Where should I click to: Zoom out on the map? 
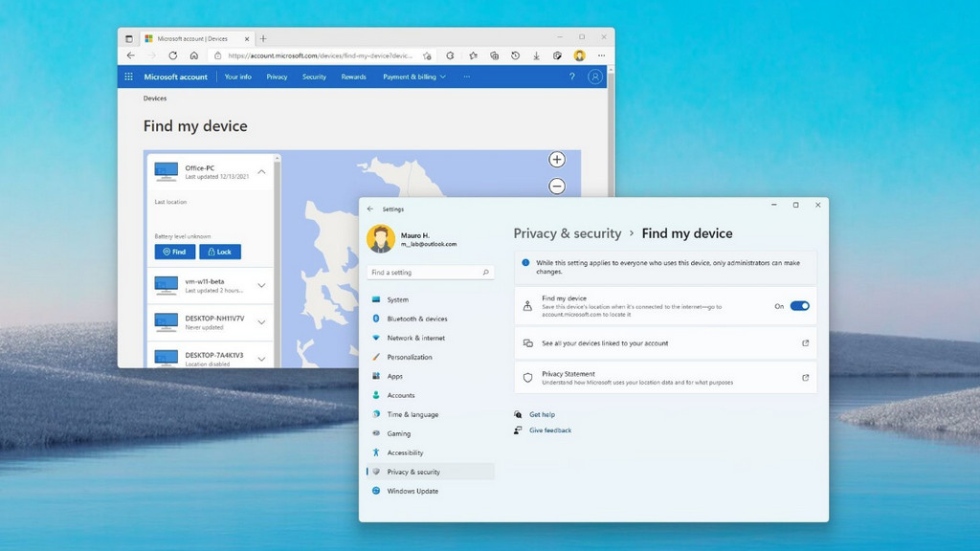pos(557,187)
